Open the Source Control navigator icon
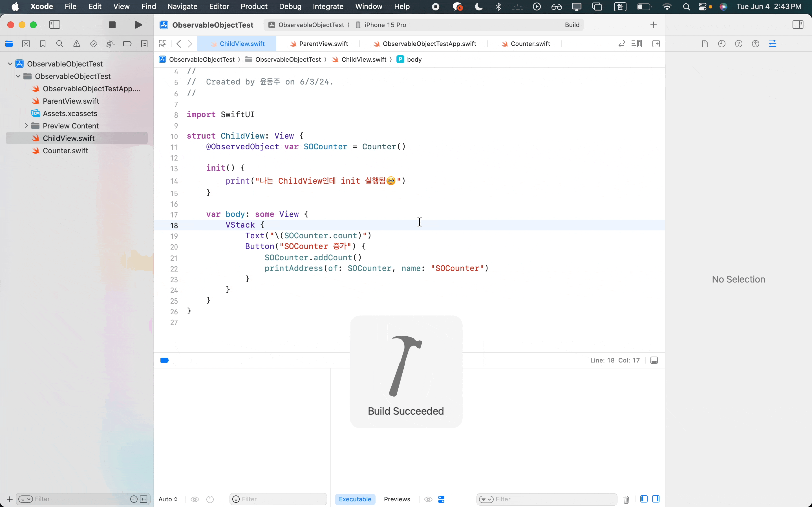812x507 pixels. tap(26, 44)
